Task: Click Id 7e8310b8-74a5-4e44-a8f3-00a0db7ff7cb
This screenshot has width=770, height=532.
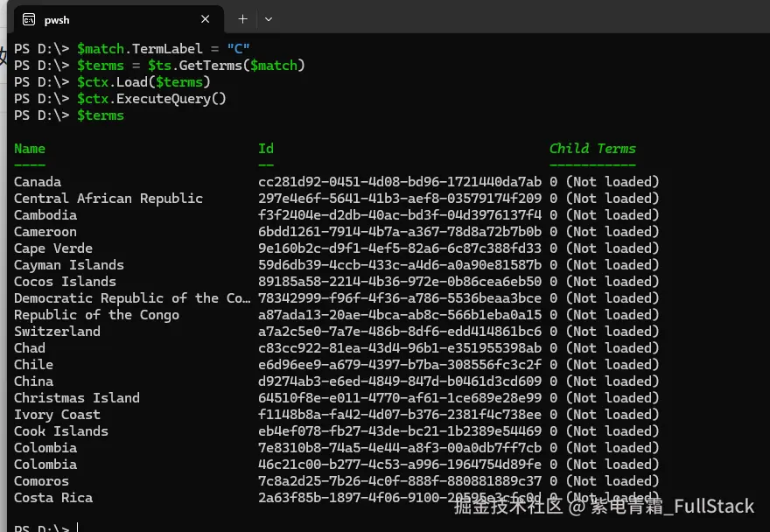Action: [x=400, y=448]
